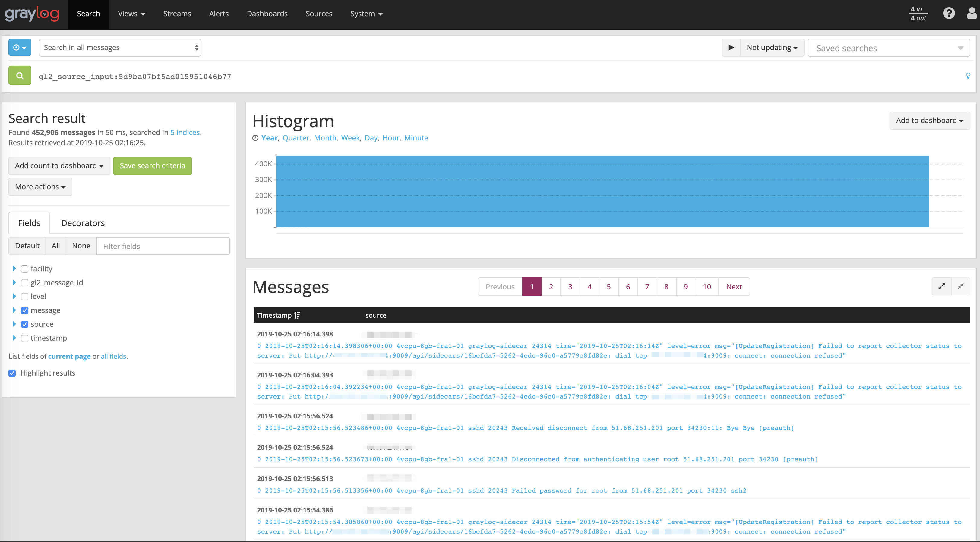Uncheck the message field checkbox
This screenshot has width=980, height=542.
pyautogui.click(x=25, y=310)
